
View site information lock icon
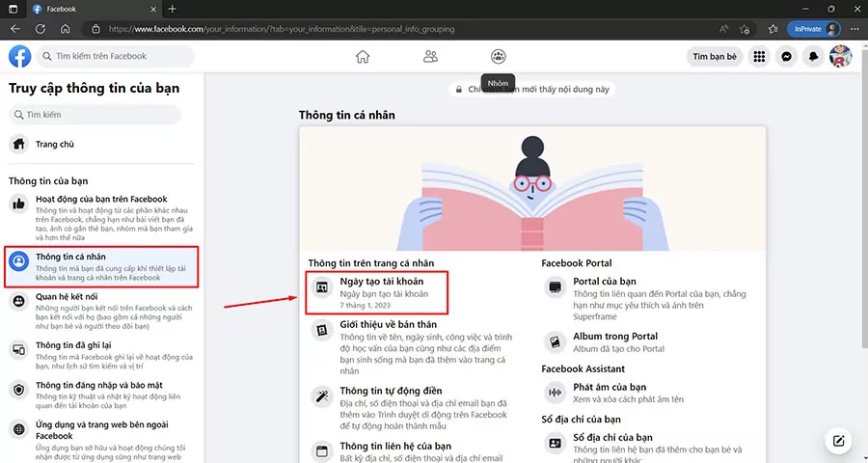pyautogui.click(x=95, y=29)
